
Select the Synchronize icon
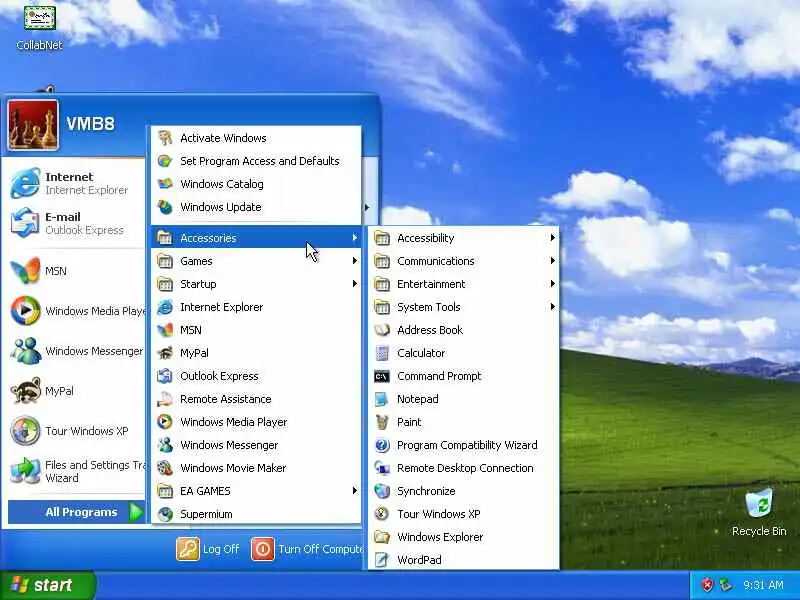point(382,491)
